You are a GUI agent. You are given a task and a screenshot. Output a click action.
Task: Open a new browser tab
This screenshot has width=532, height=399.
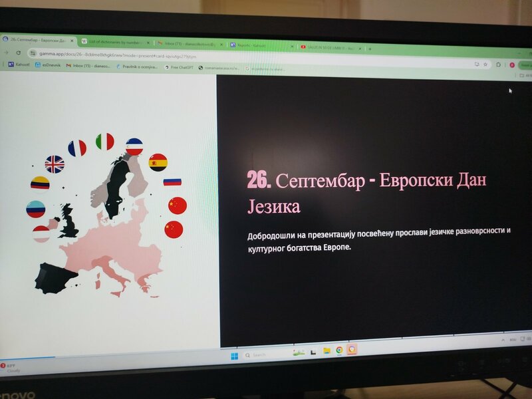click(370, 49)
